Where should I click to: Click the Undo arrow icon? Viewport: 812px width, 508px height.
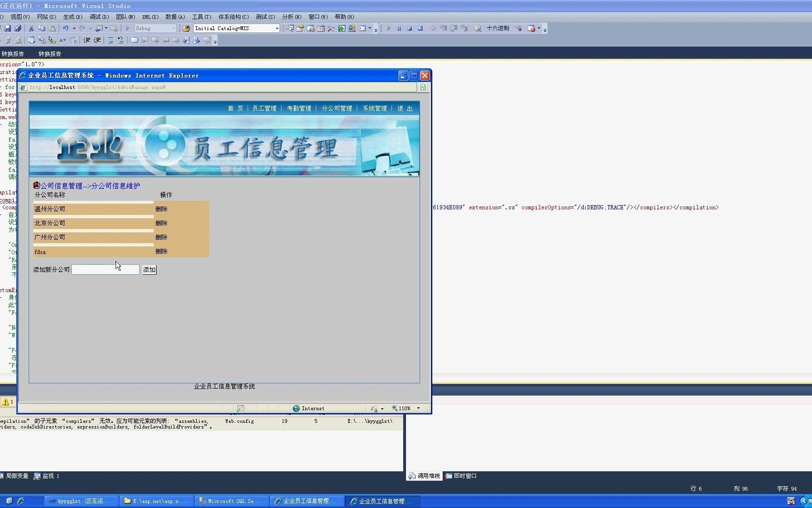(66, 28)
